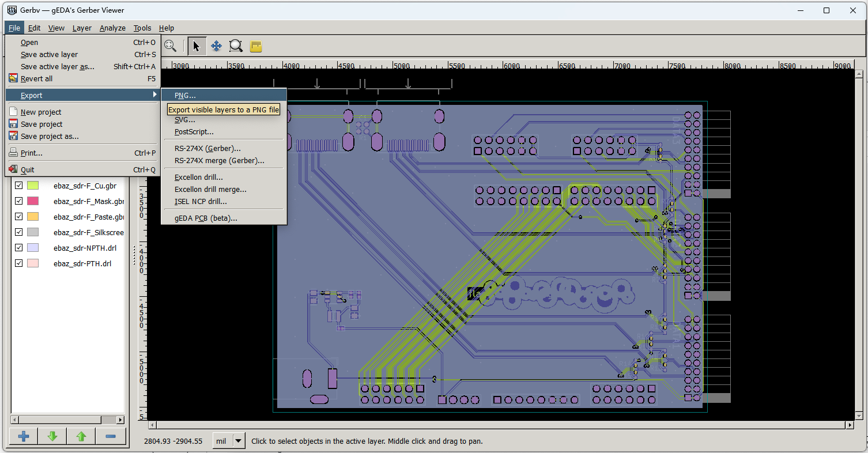Move layer up with green up arrow

tap(81, 436)
